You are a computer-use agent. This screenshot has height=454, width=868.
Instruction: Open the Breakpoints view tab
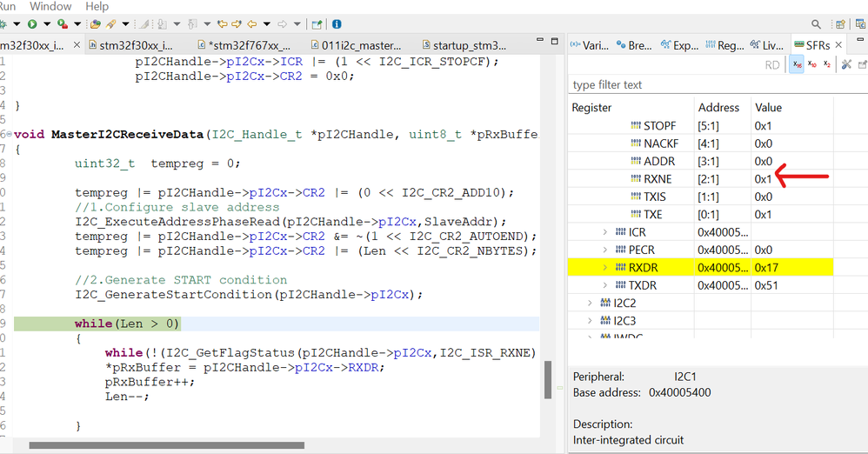tap(634, 45)
